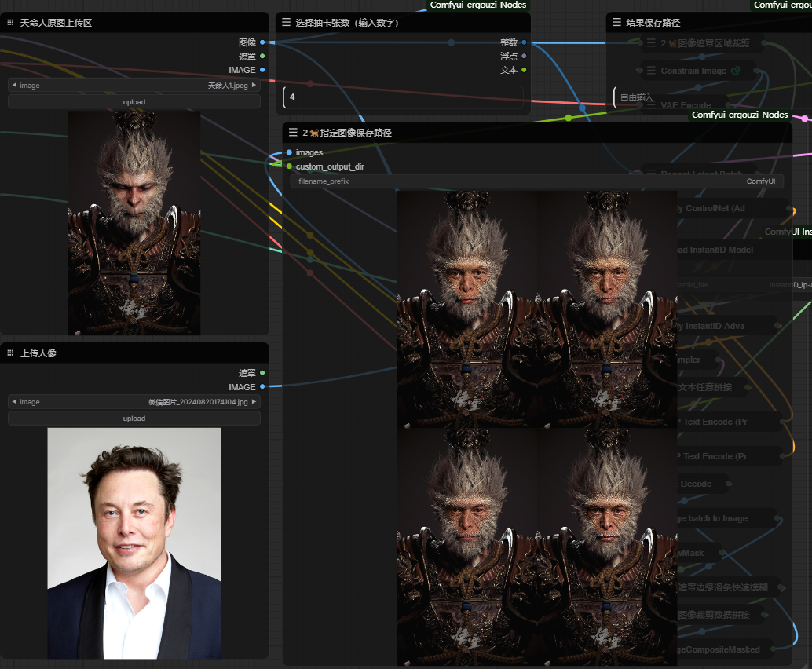Click the top-right output result image
The height and width of the screenshot is (669, 812).
[607, 309]
